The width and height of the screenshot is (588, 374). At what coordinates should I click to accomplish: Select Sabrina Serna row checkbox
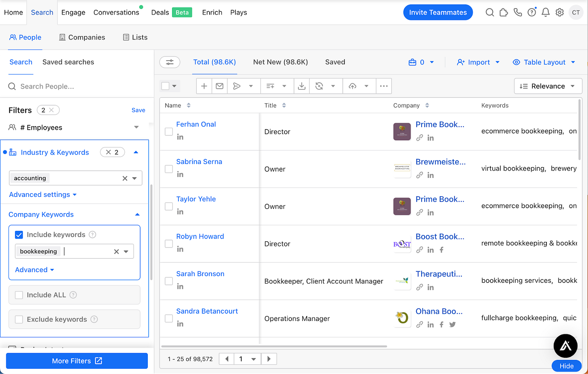(x=169, y=169)
